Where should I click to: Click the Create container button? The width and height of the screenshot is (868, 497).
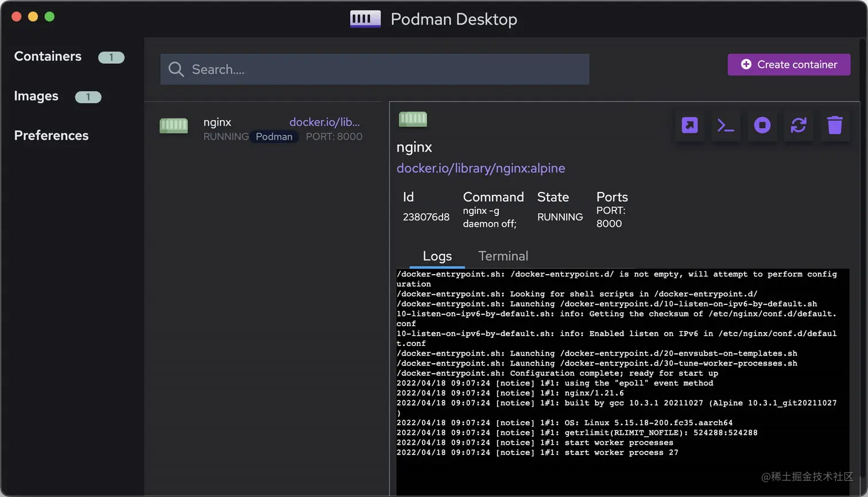pyautogui.click(x=789, y=64)
